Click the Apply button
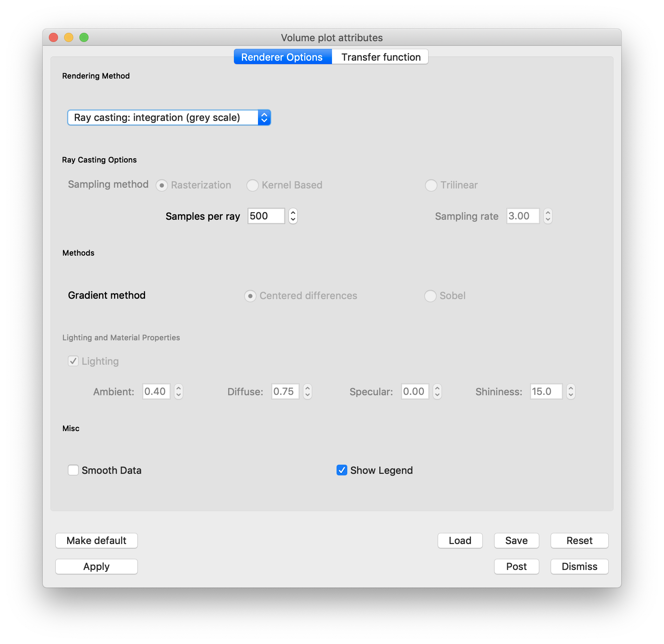The image size is (664, 644). 97,567
